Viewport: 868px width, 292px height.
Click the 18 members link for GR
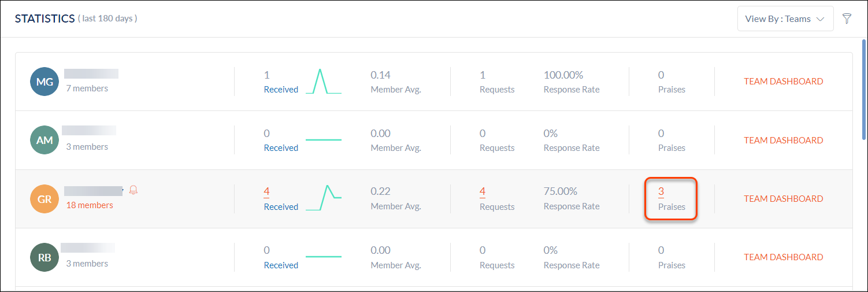tap(90, 205)
